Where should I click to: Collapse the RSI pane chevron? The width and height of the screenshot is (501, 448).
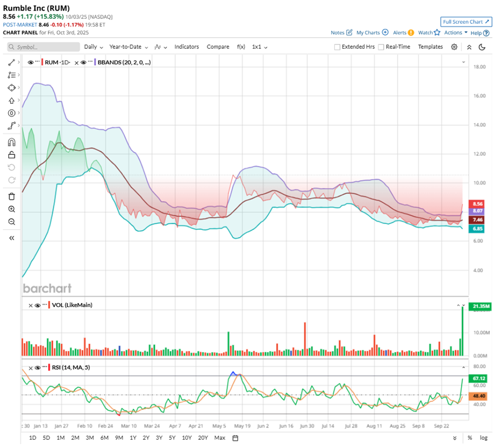pyautogui.click(x=464, y=368)
